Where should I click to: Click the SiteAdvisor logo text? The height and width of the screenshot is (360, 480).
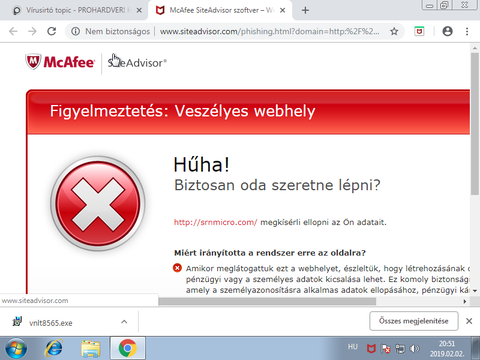[x=137, y=62]
